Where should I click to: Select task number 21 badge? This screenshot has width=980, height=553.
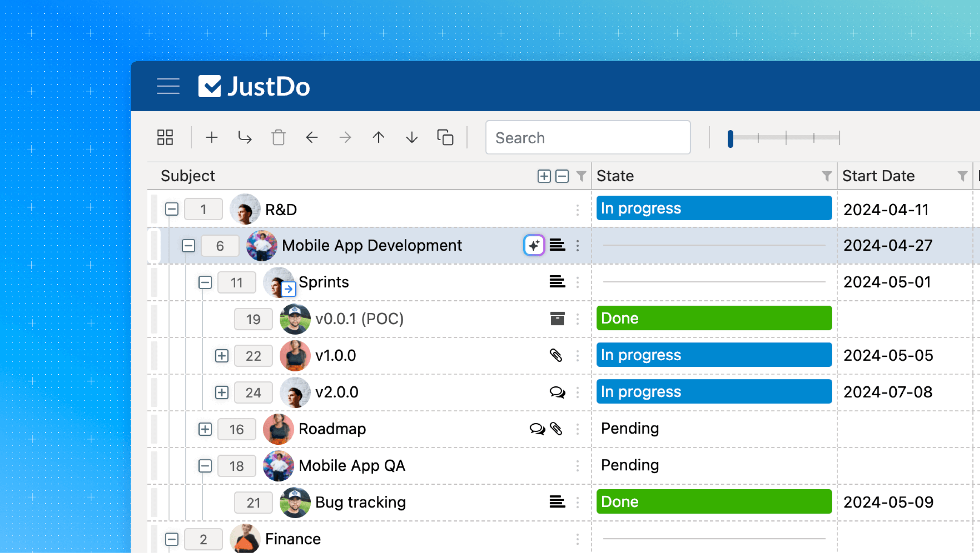pos(253,502)
